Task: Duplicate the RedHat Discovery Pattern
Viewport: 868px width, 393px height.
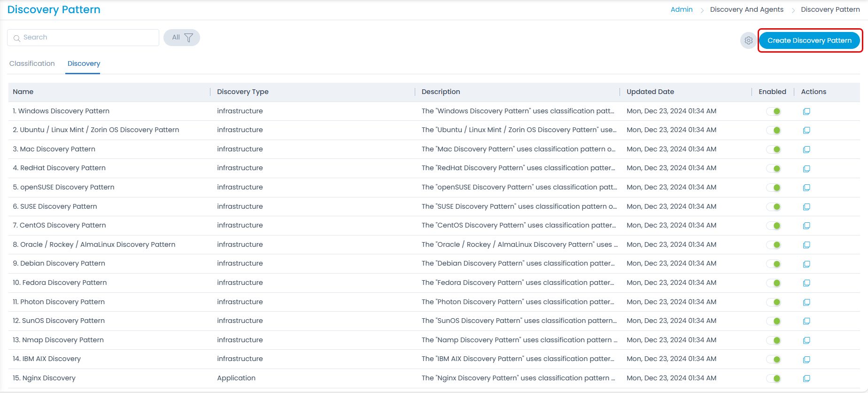Action: coord(806,168)
